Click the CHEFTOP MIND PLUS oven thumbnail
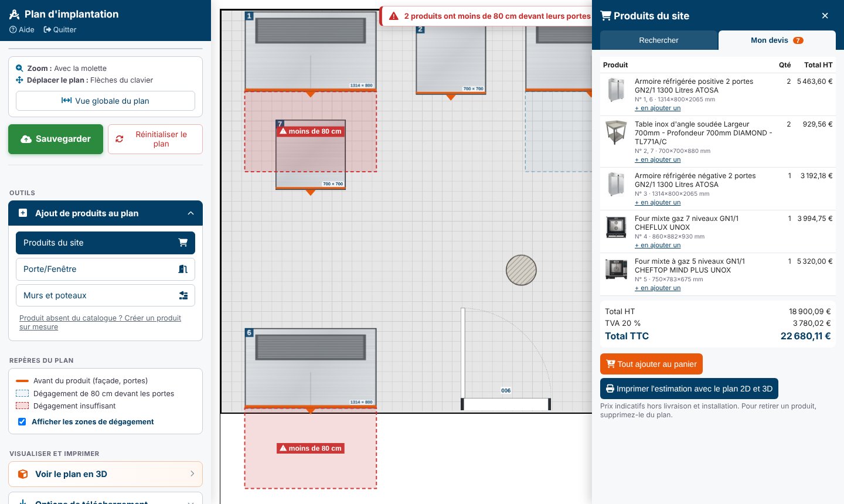Screen dimensions: 844x504 616,269
